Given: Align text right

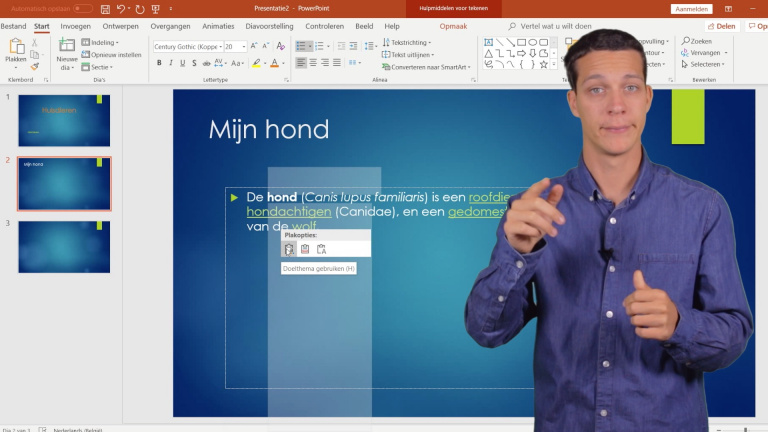Looking at the screenshot, I should pos(325,63).
